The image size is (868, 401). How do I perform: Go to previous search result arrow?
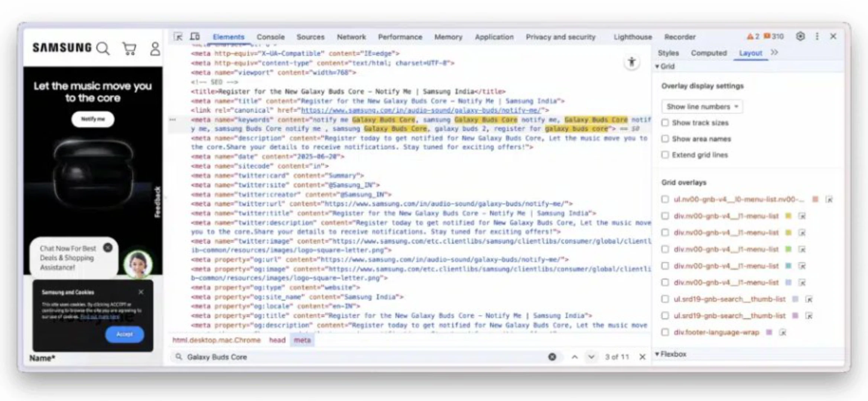click(575, 357)
